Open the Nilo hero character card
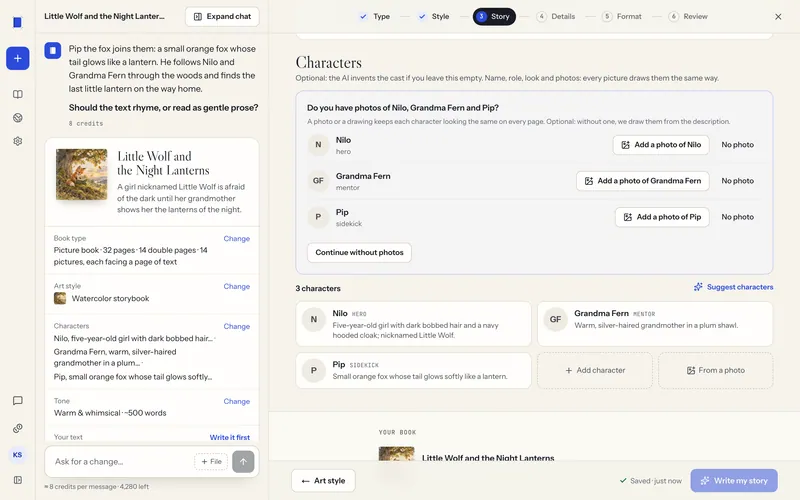 [413, 324]
